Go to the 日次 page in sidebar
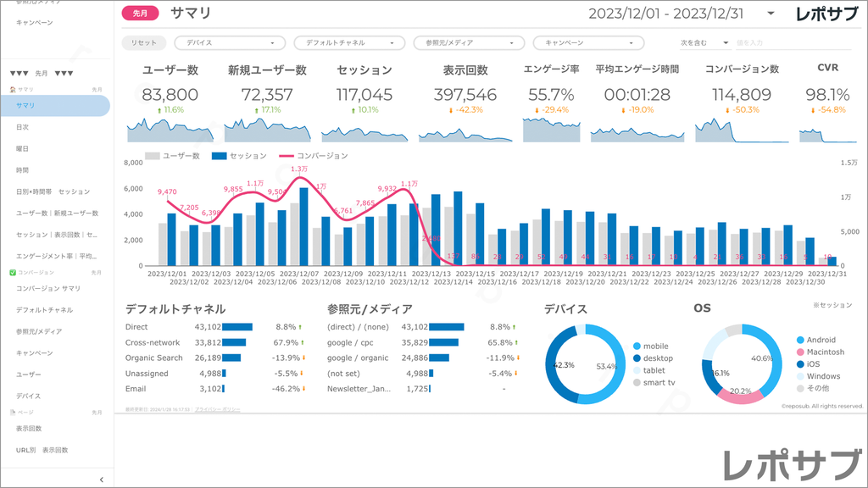 click(x=22, y=127)
